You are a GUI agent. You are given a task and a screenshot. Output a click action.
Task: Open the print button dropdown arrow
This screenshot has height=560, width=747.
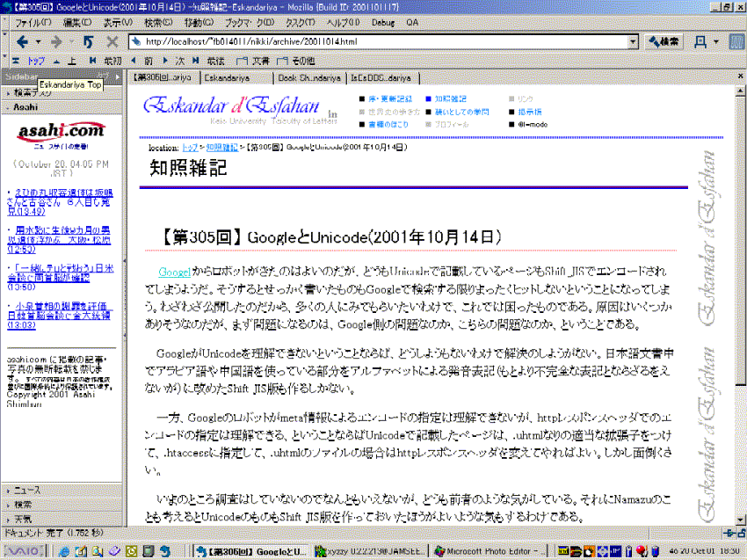[x=715, y=42]
